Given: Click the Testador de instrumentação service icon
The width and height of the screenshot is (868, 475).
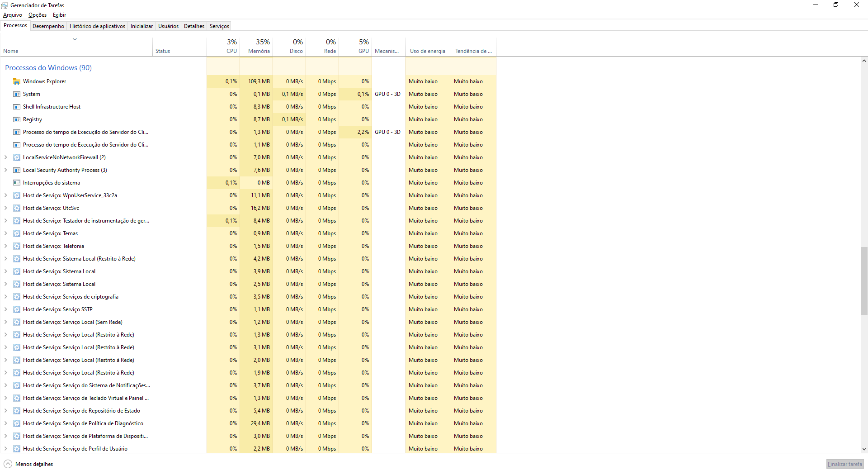Looking at the screenshot, I should pyautogui.click(x=17, y=221).
